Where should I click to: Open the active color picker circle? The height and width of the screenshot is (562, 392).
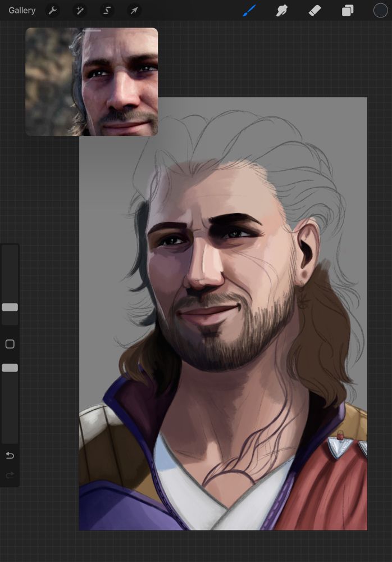[381, 10]
